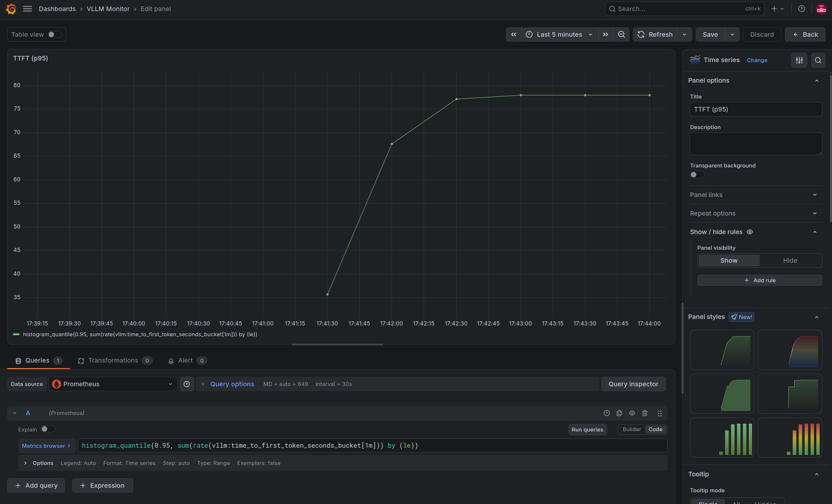This screenshot has height=504, width=832.
Task: Switch query editor to Builder mode
Action: (x=631, y=429)
